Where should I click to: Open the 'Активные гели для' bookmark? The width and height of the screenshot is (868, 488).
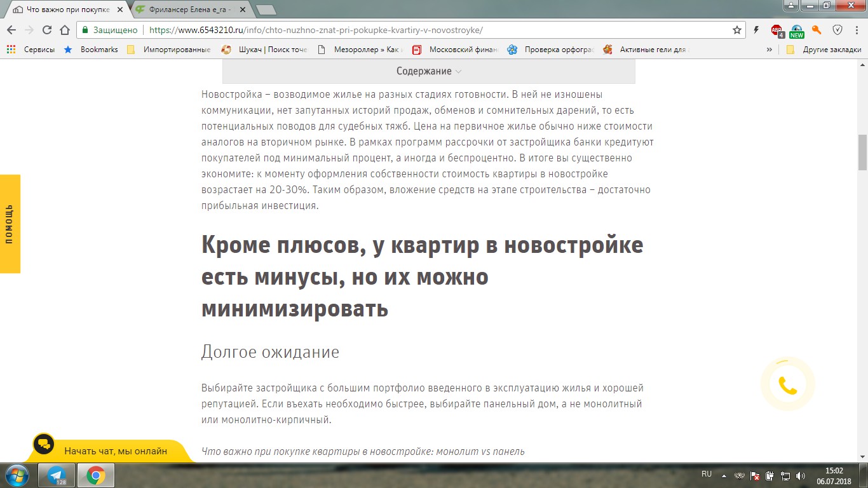(646, 50)
